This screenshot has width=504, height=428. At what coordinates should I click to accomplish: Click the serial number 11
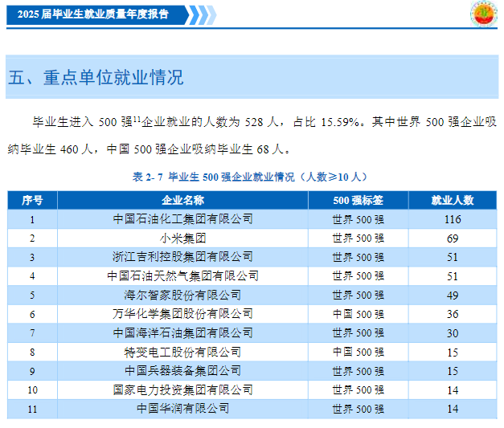coord(32,409)
